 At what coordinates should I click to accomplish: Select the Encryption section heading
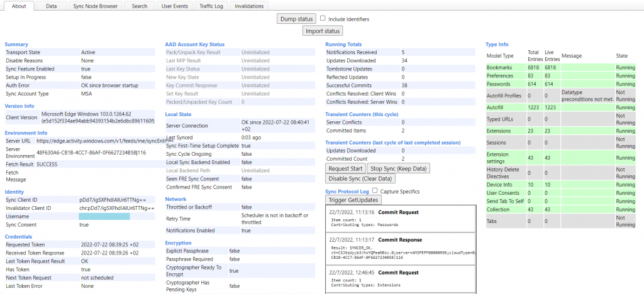click(178, 242)
